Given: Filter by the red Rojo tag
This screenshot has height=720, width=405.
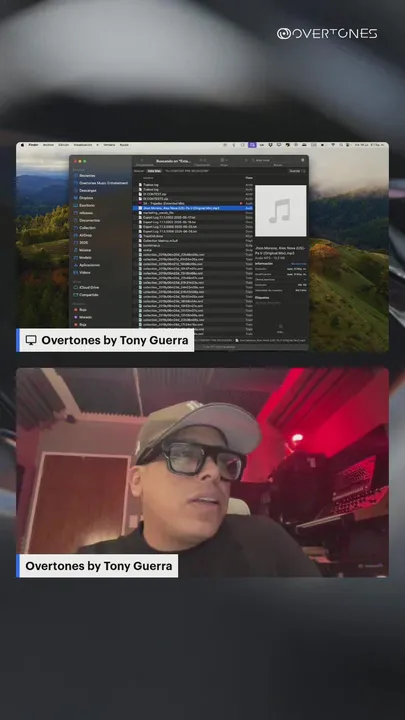Looking at the screenshot, I should point(80,309).
